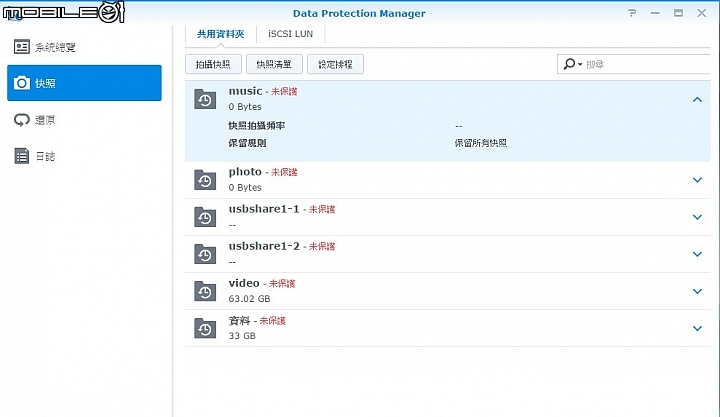The image size is (720, 417).
Task: Click the 還原 restore arrow icon
Action: tap(22, 120)
